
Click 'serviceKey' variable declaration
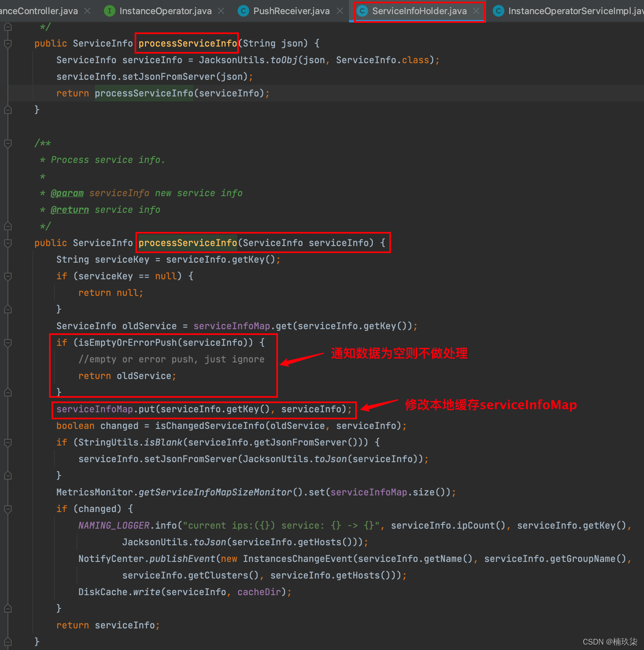click(x=122, y=259)
